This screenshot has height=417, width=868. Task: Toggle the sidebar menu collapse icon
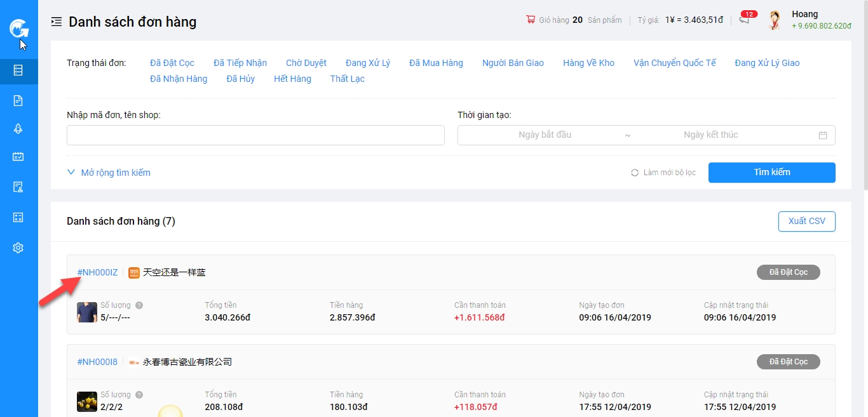pyautogui.click(x=57, y=22)
